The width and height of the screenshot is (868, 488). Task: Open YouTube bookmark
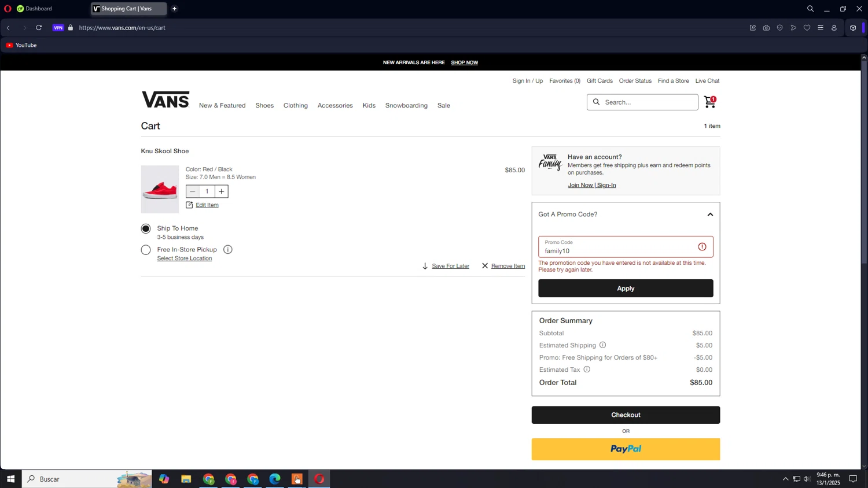(21, 45)
